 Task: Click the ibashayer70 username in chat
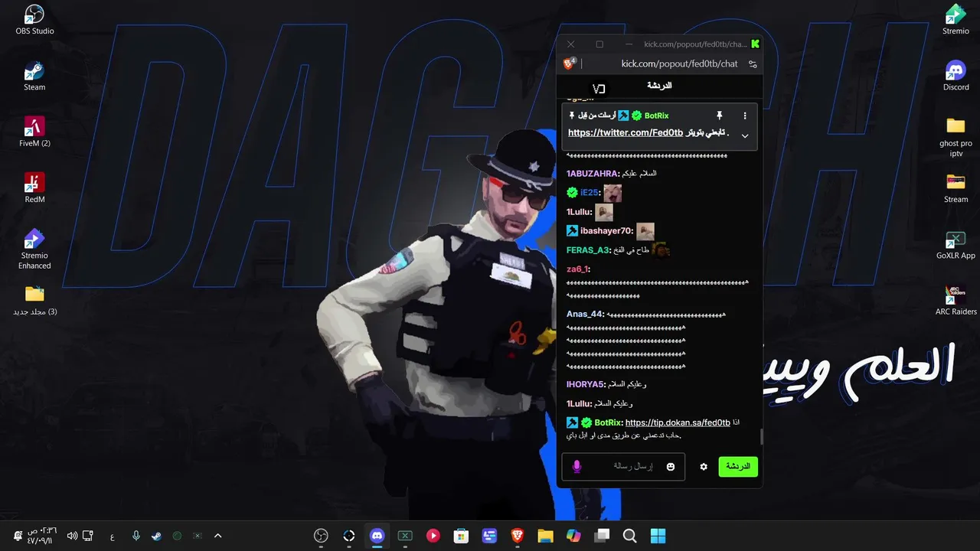[606, 231]
